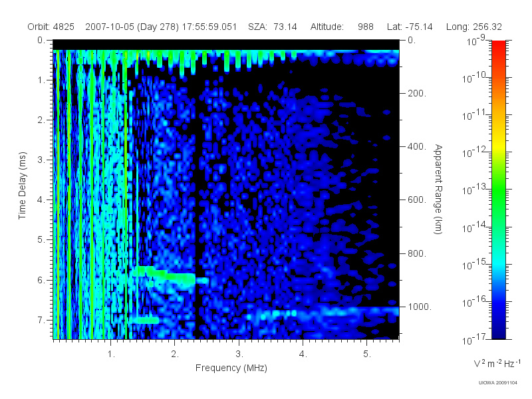Select the timestamp 17:55:59.051
The width and height of the screenshot is (532, 399).
(x=209, y=27)
